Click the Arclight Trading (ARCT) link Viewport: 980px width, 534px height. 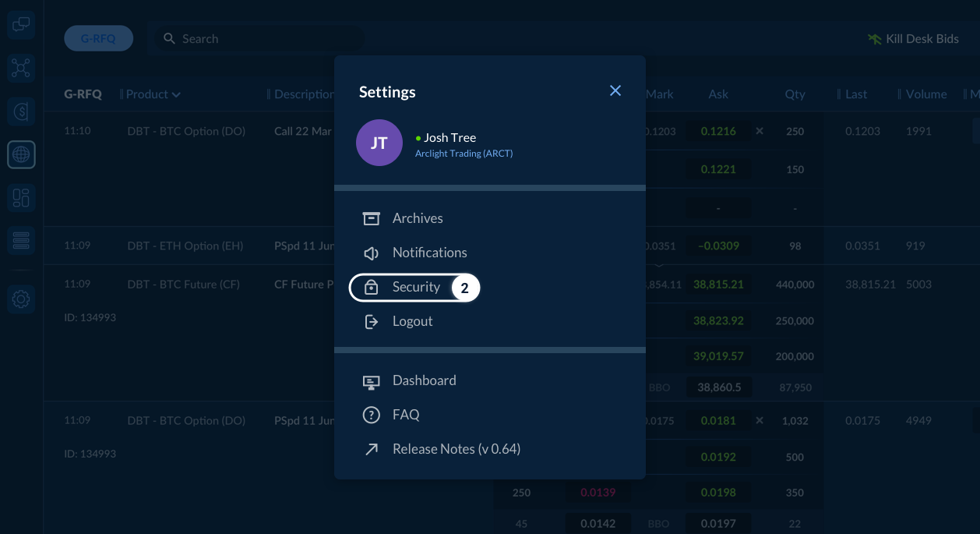pyautogui.click(x=464, y=154)
